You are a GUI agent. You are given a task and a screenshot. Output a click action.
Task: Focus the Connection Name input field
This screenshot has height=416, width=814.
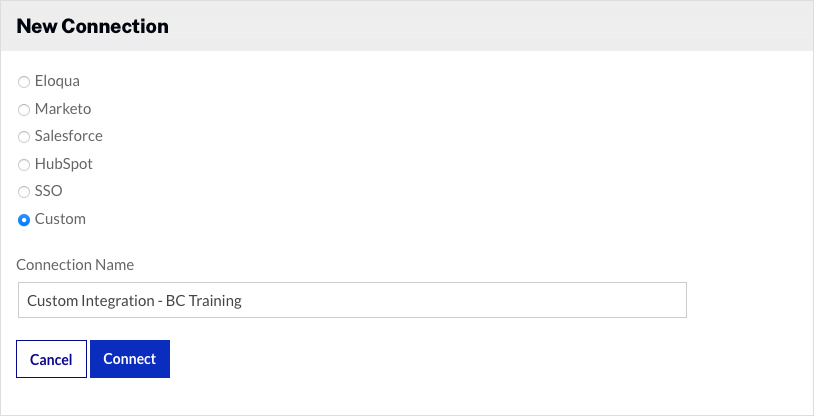pyautogui.click(x=450, y=300)
